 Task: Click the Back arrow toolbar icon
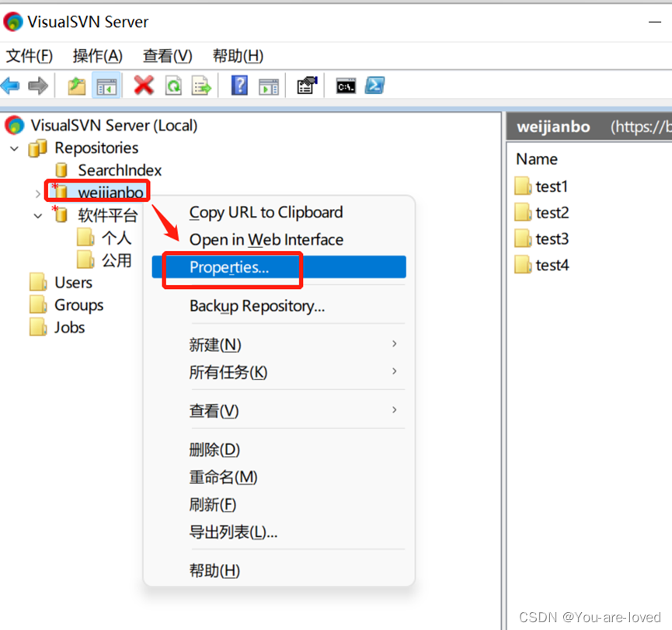tap(10, 85)
